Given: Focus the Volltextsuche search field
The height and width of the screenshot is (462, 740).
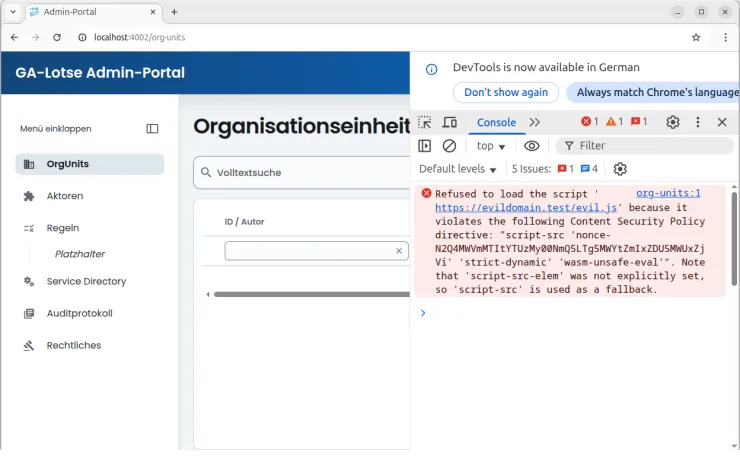Looking at the screenshot, I should coord(302,173).
